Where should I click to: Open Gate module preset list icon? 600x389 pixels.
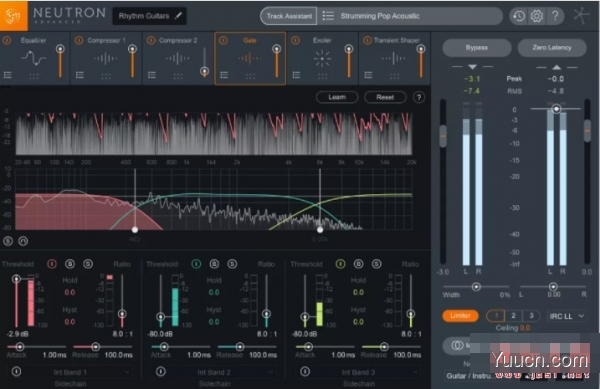coord(224,75)
